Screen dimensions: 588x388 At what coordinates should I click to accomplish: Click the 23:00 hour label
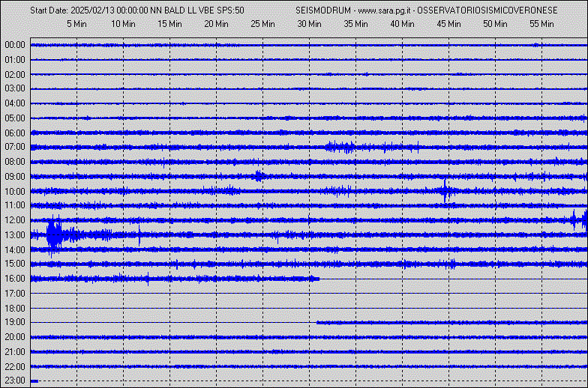tap(15, 381)
